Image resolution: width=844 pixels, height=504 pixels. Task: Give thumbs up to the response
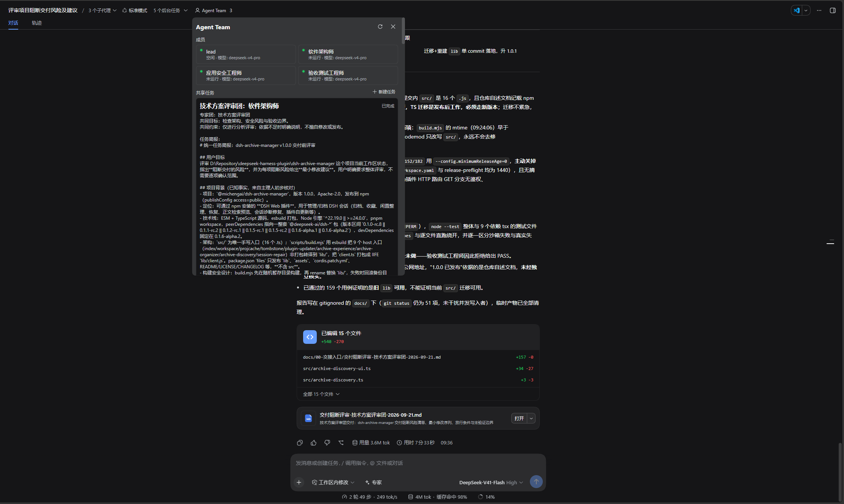[x=313, y=443]
